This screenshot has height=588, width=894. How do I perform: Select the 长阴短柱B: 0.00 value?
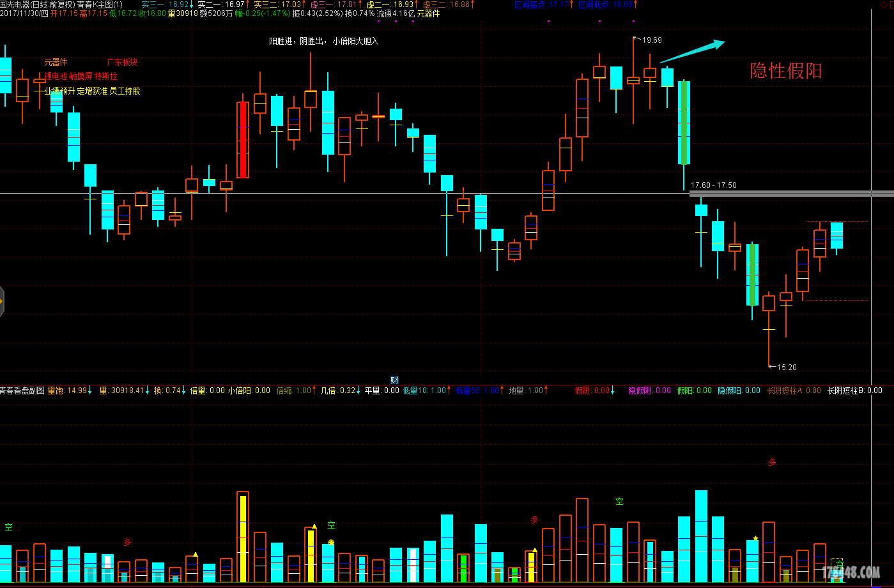855,390
